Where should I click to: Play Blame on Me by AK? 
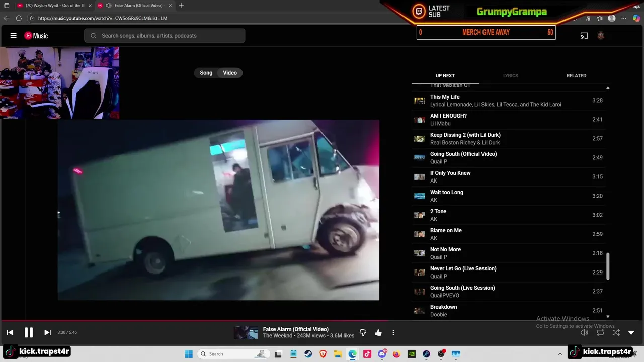[508, 234]
